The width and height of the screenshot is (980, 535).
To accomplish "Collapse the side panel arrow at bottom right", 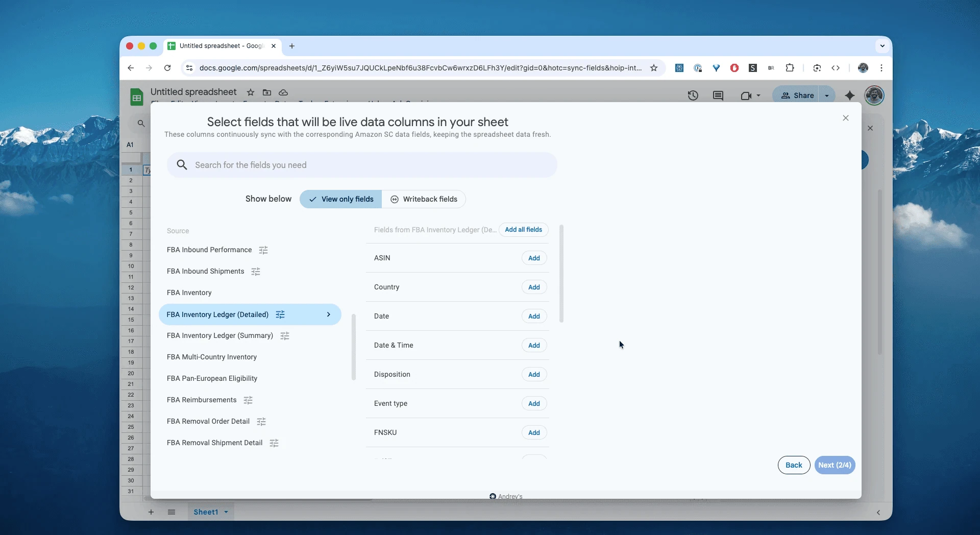I will pyautogui.click(x=878, y=513).
